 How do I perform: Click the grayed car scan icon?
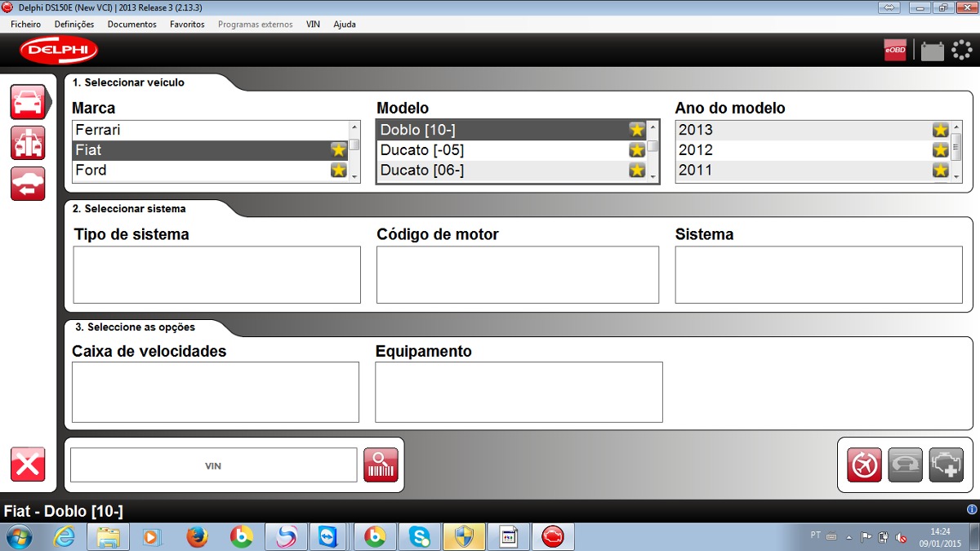coord(905,465)
